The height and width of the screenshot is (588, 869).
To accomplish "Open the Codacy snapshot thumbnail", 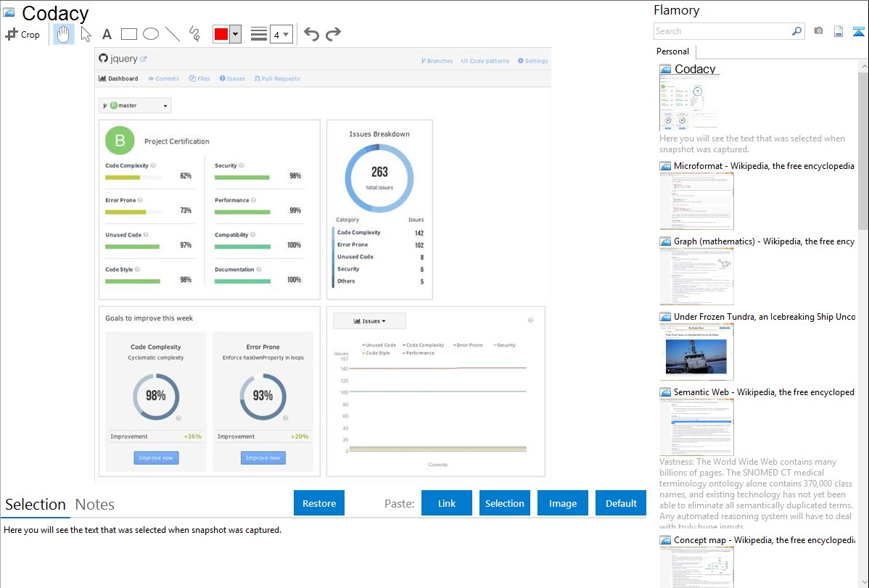I will (x=689, y=103).
